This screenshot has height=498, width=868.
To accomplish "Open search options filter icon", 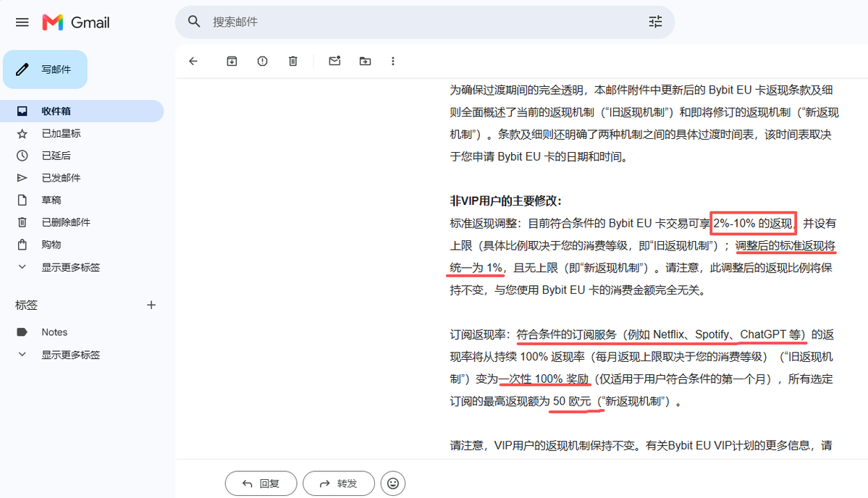I will coord(655,22).
